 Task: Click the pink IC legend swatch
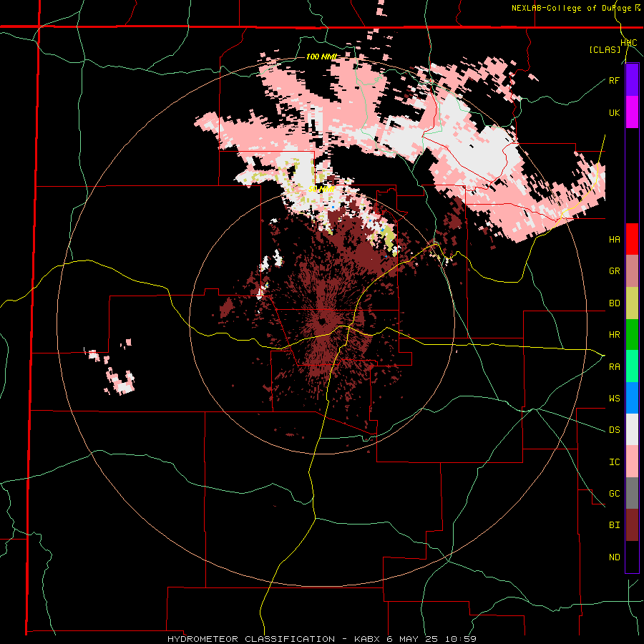click(632, 462)
